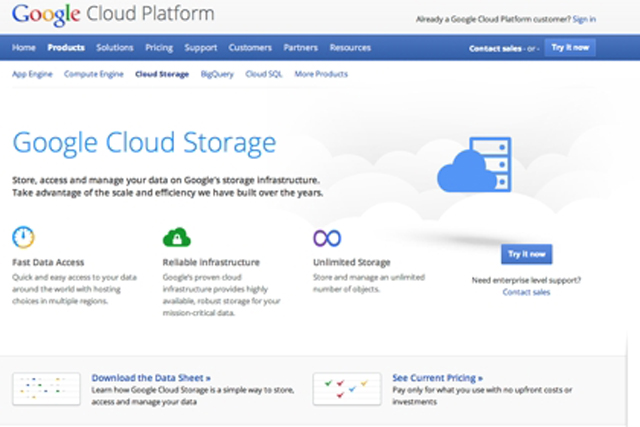The image size is (640, 427).
Task: Click the Fast Data Access clock icon
Action: [23, 237]
